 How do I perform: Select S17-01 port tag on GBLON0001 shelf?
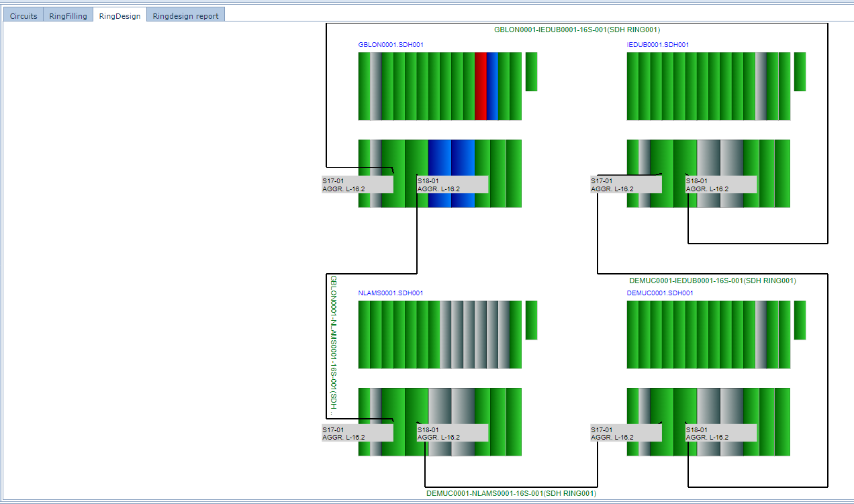357,185
